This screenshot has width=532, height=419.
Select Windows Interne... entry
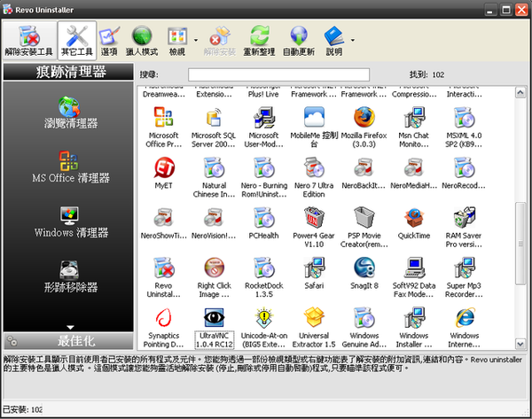(x=464, y=328)
